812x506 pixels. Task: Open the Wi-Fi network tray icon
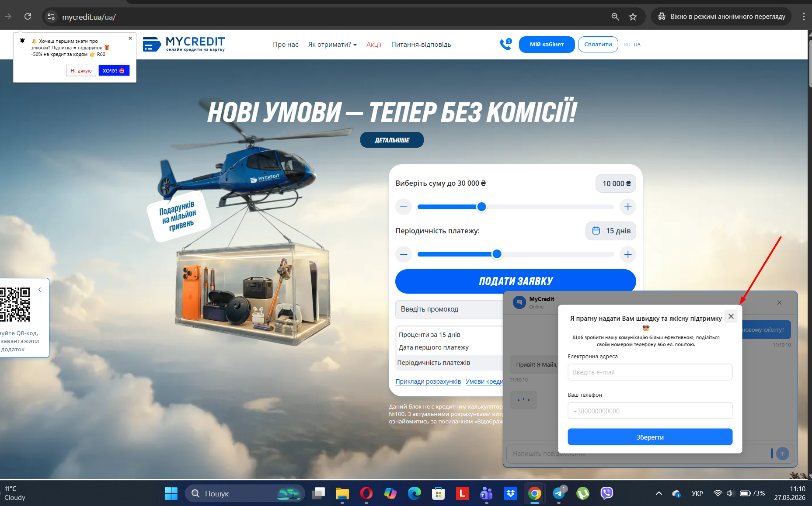coord(718,493)
